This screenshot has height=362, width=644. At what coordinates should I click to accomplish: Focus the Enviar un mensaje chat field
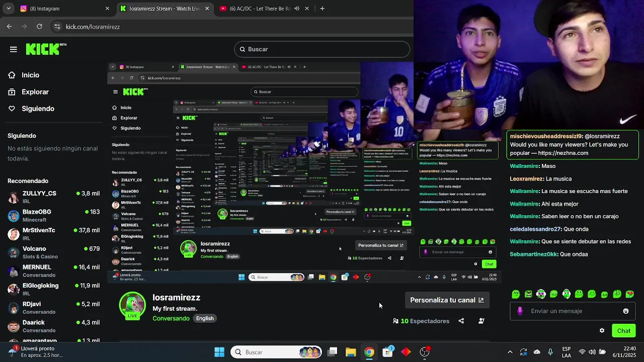tap(573, 311)
